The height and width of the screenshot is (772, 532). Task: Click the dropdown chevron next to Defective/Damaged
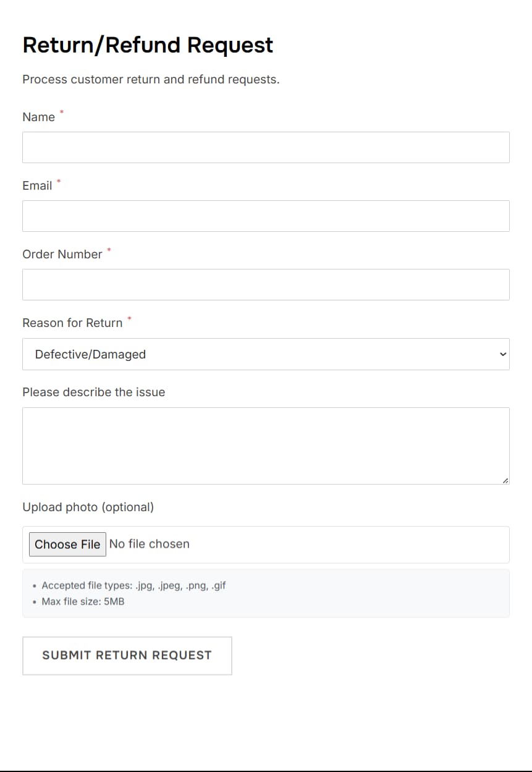coord(502,354)
